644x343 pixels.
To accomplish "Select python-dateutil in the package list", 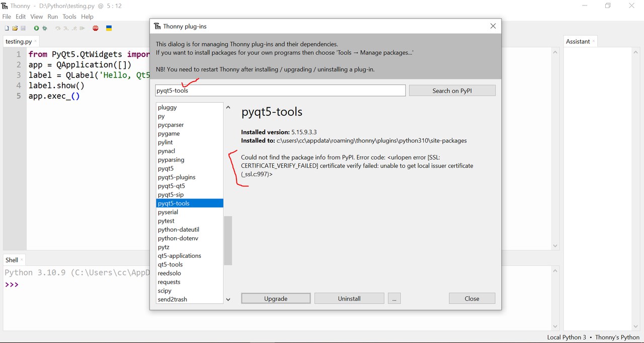I will [190, 230].
